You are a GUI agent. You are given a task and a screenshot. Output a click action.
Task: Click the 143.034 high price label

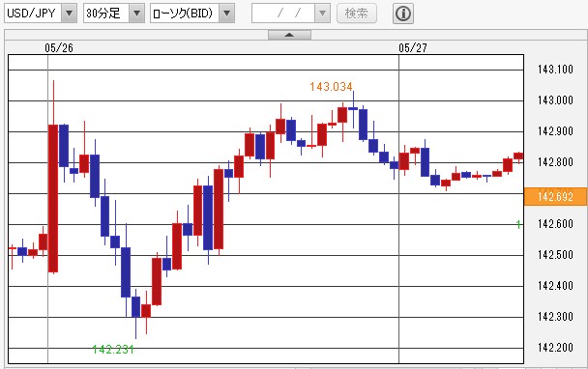pyautogui.click(x=331, y=87)
